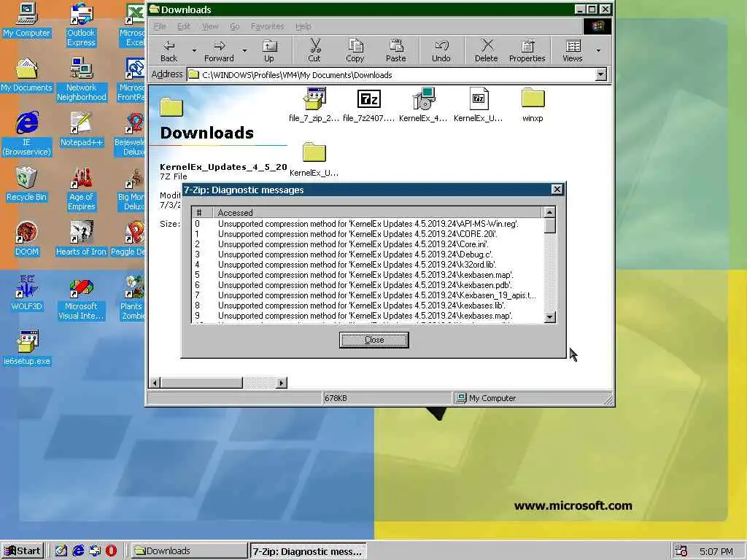747x560 pixels.
Task: Open My Documents desktop folder
Action: (x=26, y=75)
